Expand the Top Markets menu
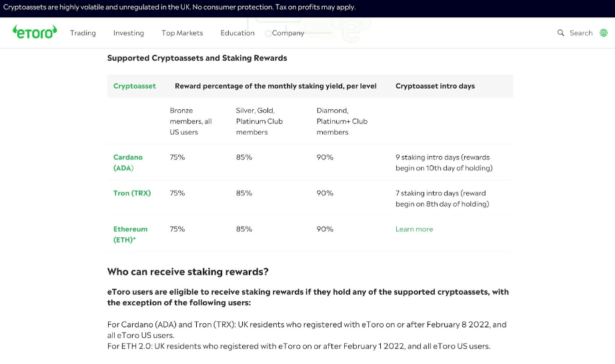 tap(182, 33)
